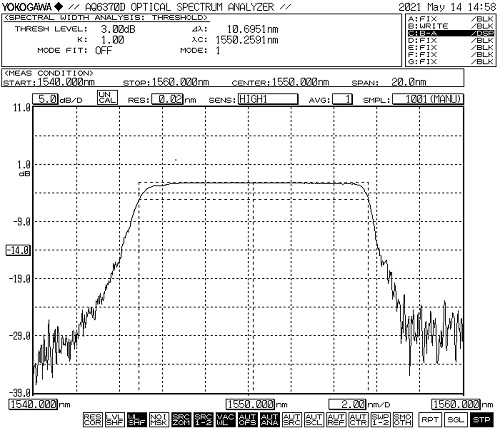Toggle the VAC WL wavelength indicator
Image resolution: width=500 pixels, height=428 pixels.
pos(225,419)
